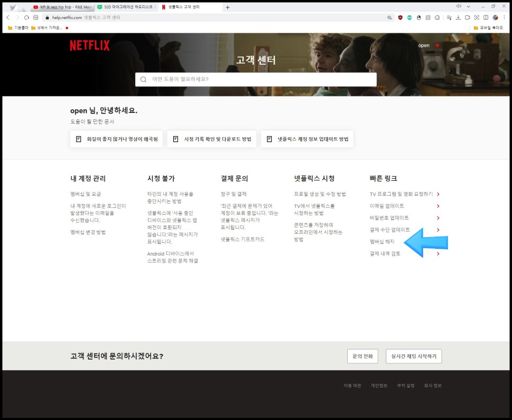Open the 청구 및 결제 link
This screenshot has width=512, height=420.
[x=233, y=194]
